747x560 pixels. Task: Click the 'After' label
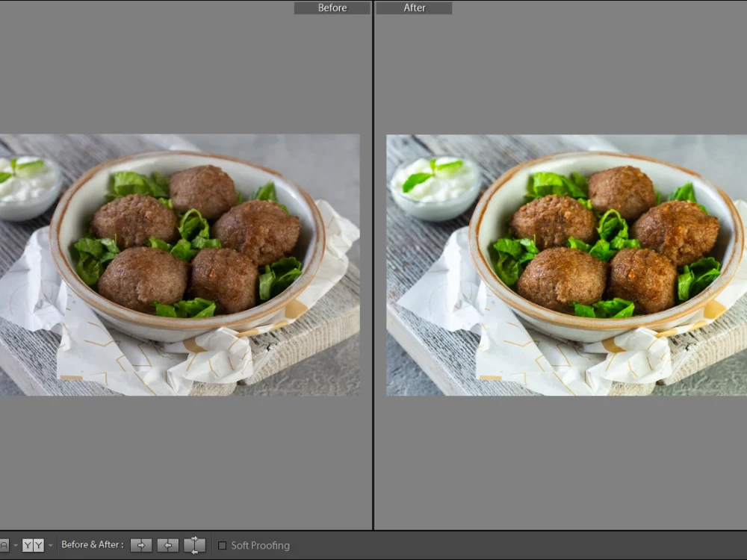tap(414, 8)
